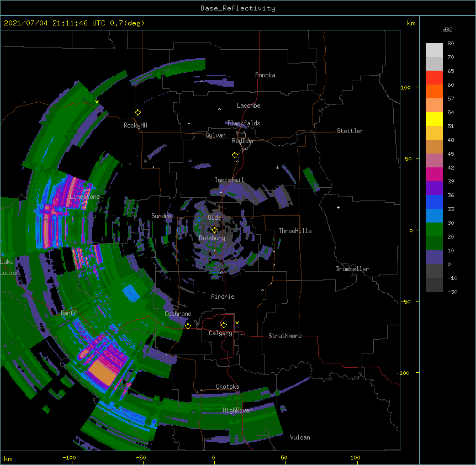
Task: Click the Blackfalds label on the map
Action: click(244, 123)
